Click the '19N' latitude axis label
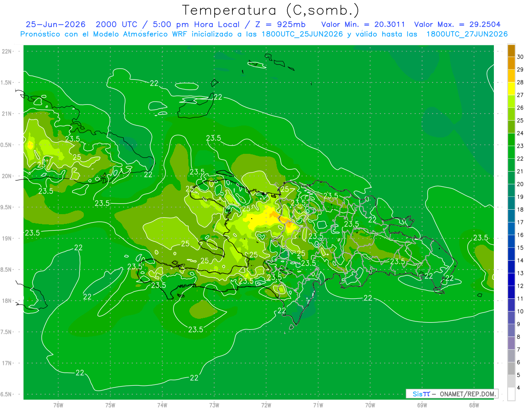The height and width of the screenshot is (411, 532). click(7, 238)
